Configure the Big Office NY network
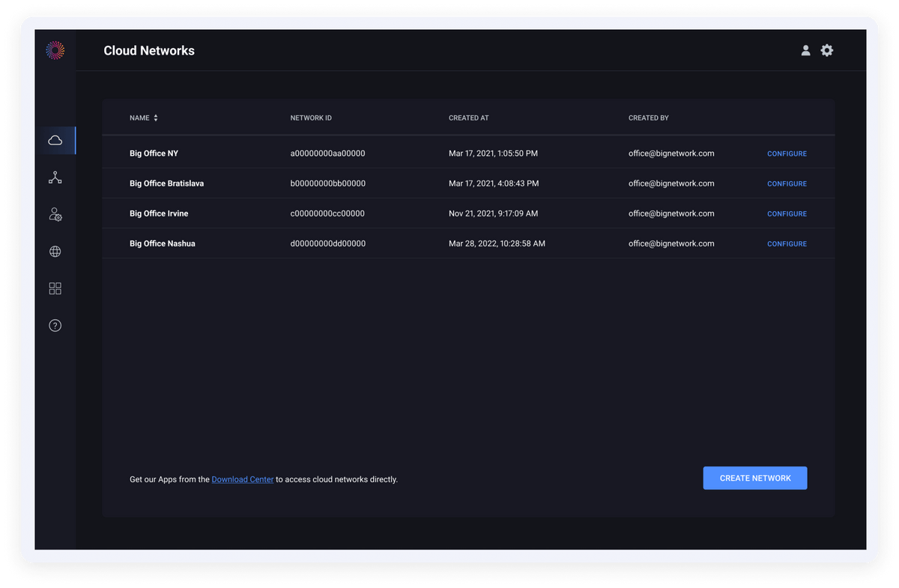Viewport: 899px width, 588px height. [787, 154]
